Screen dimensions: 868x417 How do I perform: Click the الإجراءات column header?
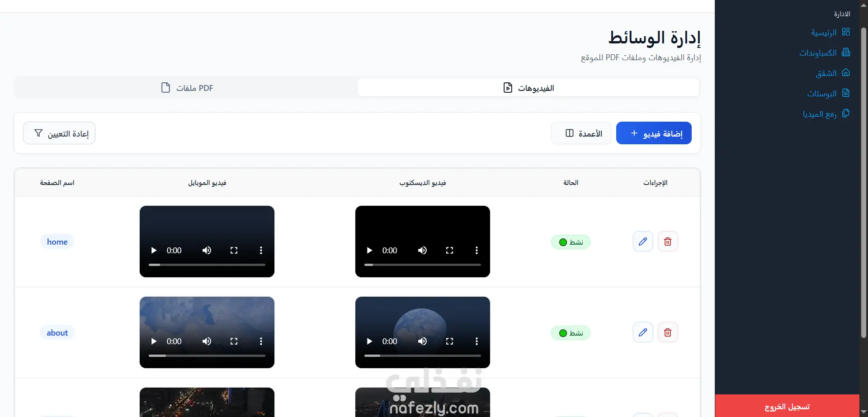click(656, 183)
